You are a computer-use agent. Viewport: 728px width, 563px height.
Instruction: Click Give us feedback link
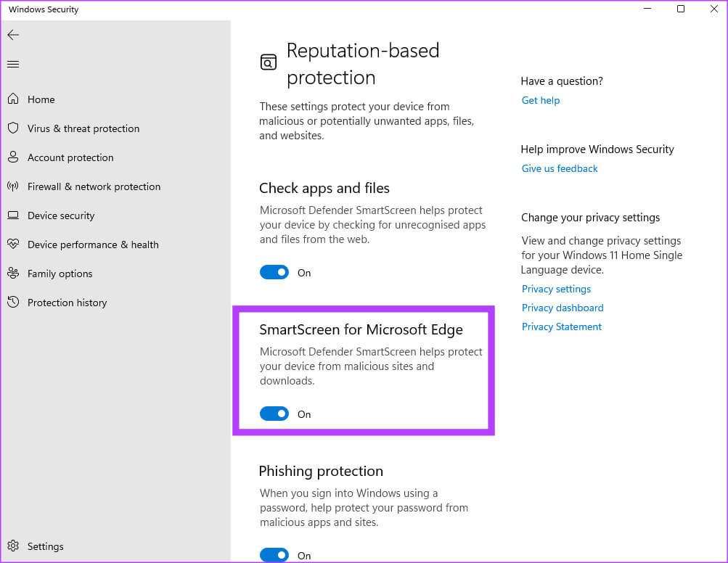pyautogui.click(x=560, y=168)
